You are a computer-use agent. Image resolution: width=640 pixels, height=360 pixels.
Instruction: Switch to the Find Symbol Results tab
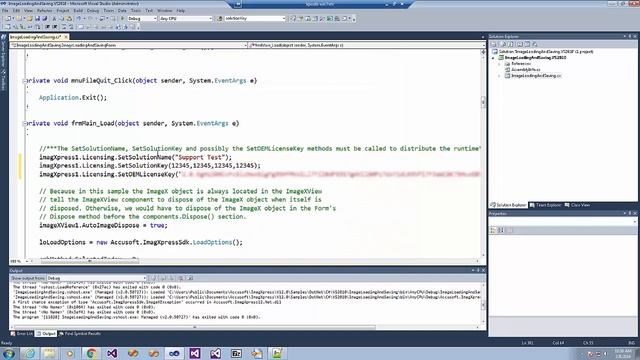pyautogui.click(x=80, y=334)
